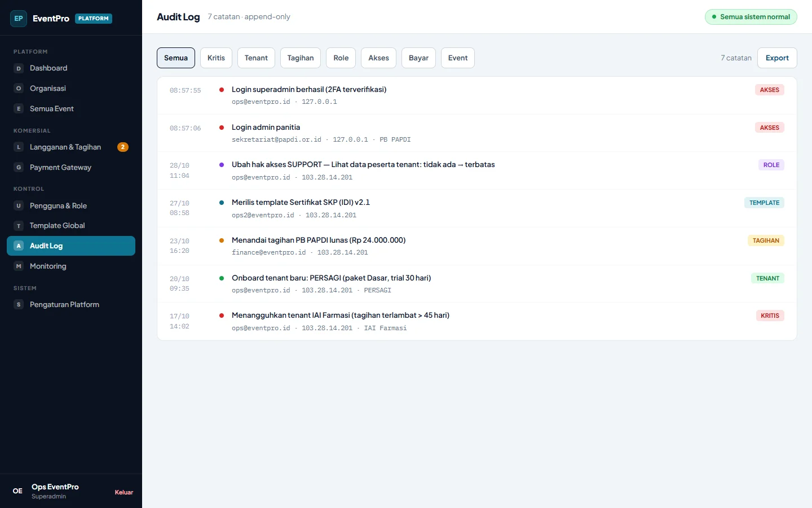Click the PLATFORM label beside EventPro
This screenshot has height=508, width=812.
94,19
